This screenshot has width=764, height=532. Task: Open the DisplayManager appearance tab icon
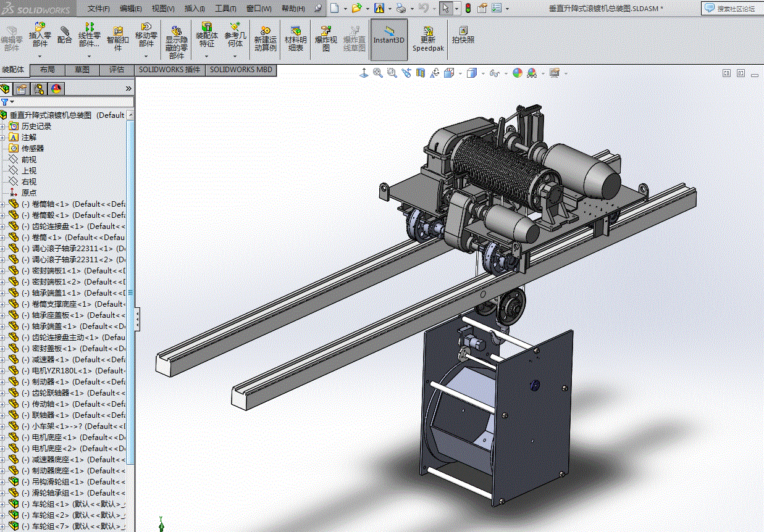pyautogui.click(x=56, y=89)
